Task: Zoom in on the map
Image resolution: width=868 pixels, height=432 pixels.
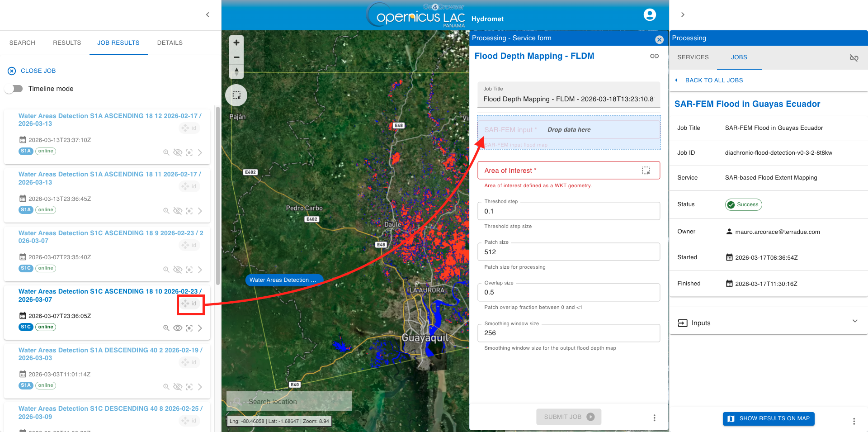Action: click(236, 43)
